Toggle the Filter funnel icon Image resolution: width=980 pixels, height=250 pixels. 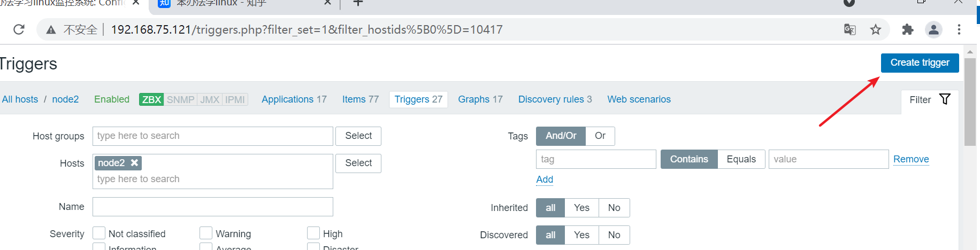[x=945, y=99]
